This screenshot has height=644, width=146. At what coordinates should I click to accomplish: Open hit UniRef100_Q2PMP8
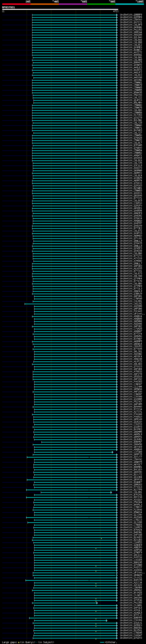tap(131, 17)
